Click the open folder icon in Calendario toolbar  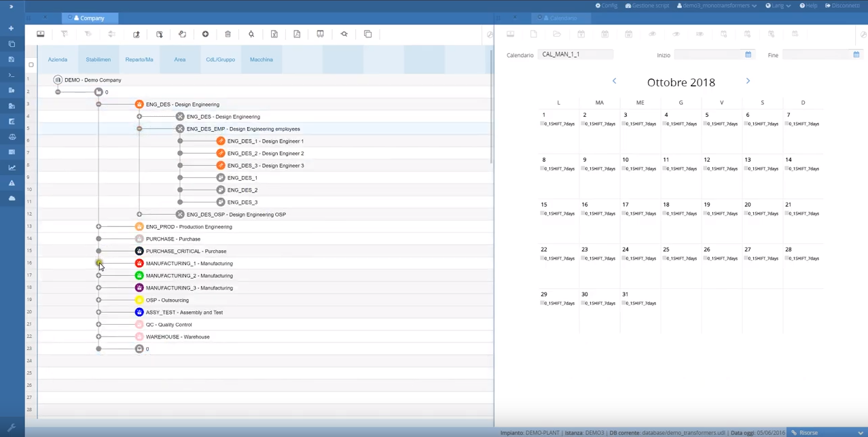point(557,34)
